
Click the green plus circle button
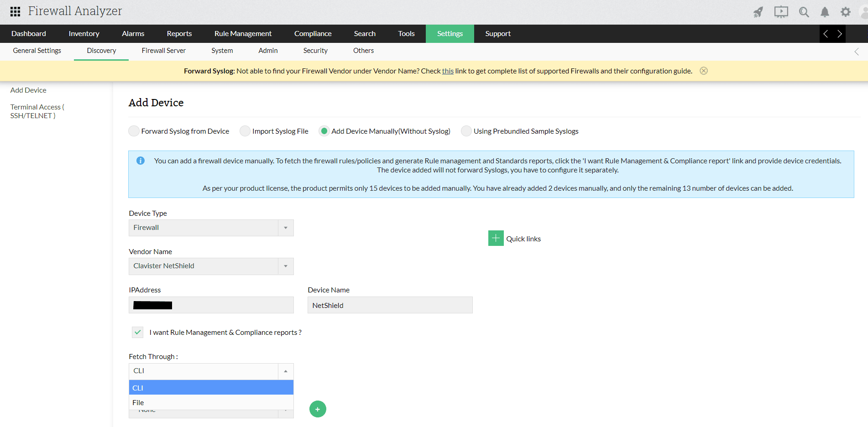tap(318, 409)
